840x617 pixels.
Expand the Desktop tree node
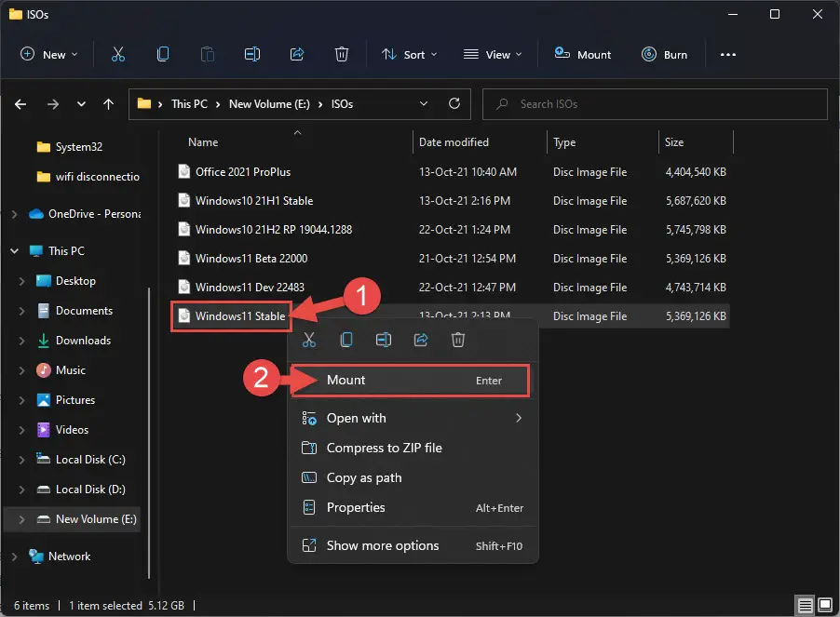point(21,281)
